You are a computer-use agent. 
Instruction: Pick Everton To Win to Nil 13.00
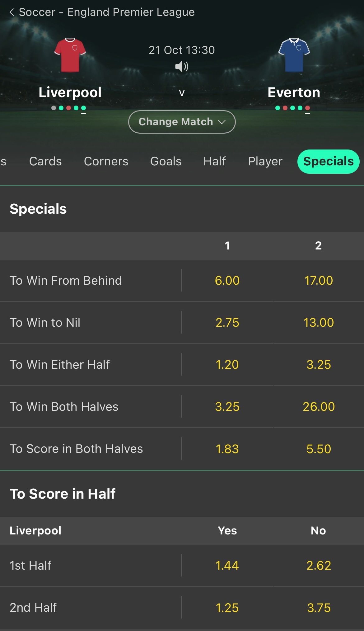(319, 323)
